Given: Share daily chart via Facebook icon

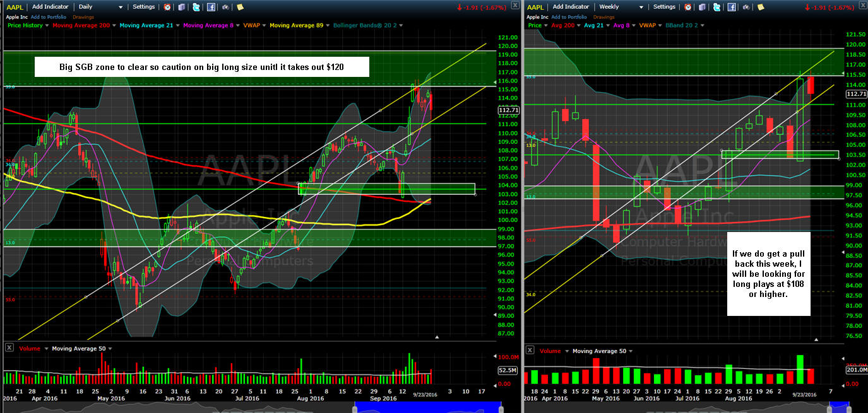Looking at the screenshot, I should 211,7.
